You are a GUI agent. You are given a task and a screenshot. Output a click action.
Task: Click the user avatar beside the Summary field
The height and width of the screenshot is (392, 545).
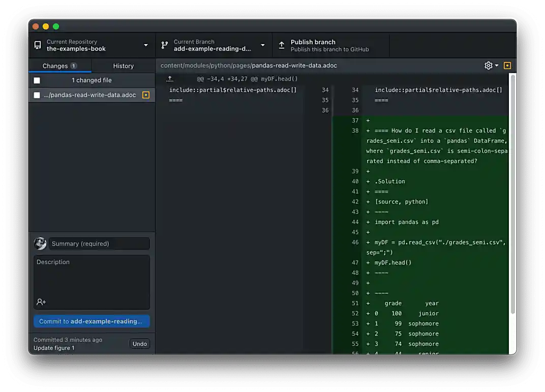pyautogui.click(x=40, y=243)
